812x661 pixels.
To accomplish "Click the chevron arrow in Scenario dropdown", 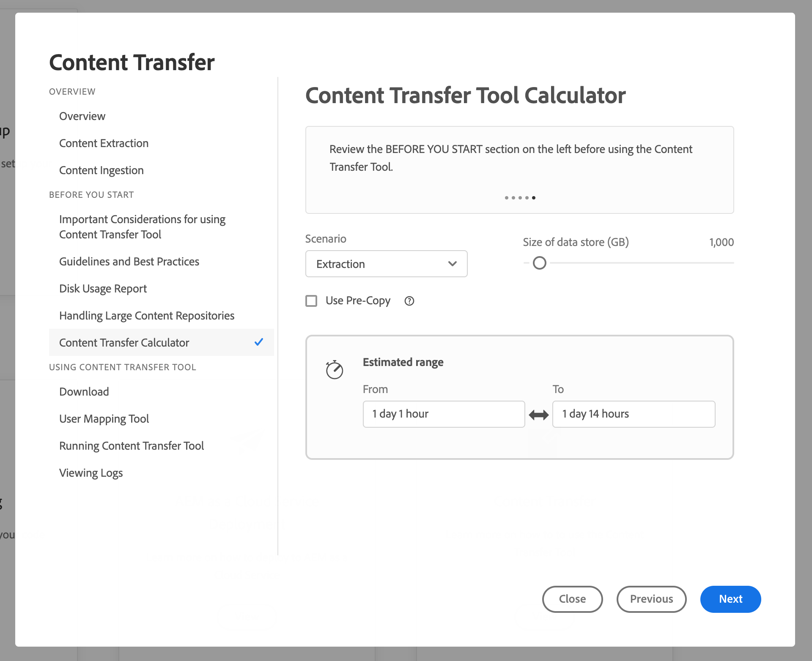I will click(x=452, y=264).
